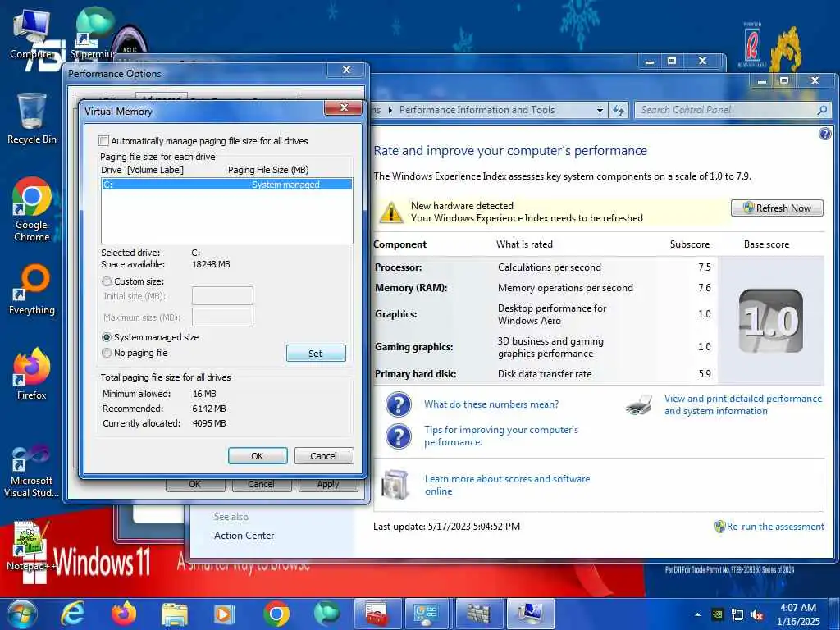Switch to the red toolbox taskbar window
The width and height of the screenshot is (840, 630).
377,614
